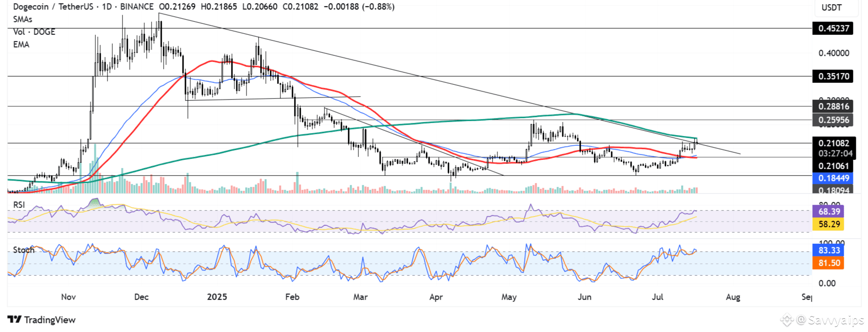Click the Nov date on time axis

(x=68, y=297)
